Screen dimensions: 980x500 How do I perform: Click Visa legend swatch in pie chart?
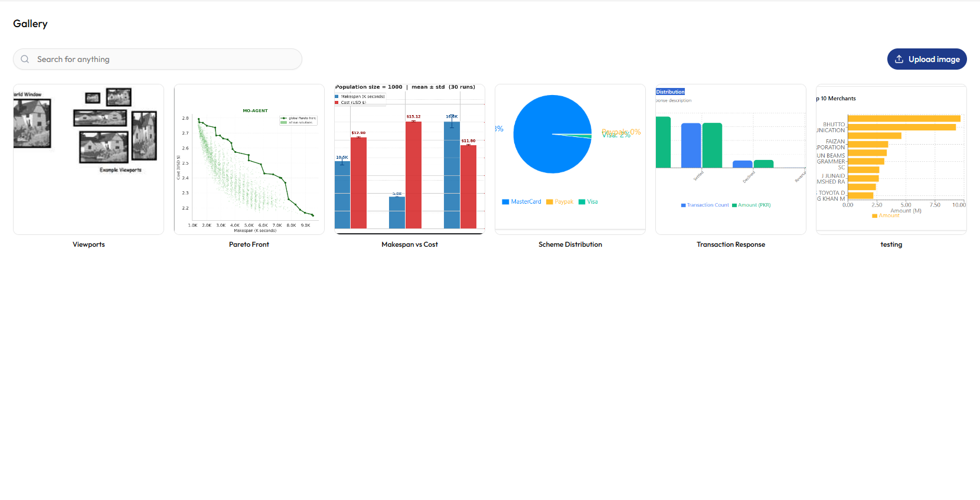tap(582, 202)
